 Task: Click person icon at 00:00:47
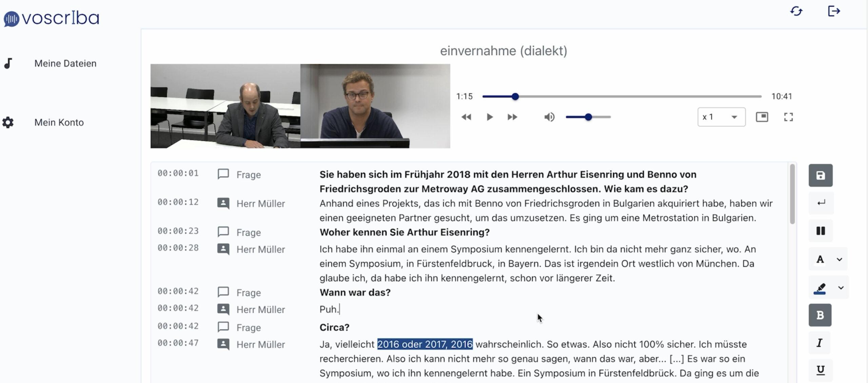point(223,344)
